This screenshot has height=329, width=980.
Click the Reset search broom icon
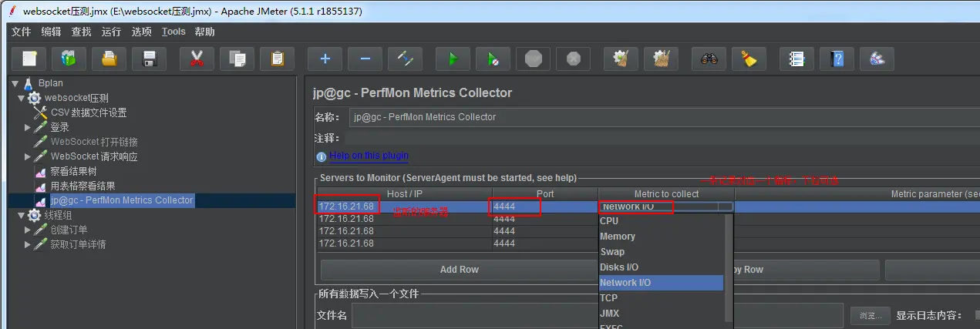click(749, 59)
